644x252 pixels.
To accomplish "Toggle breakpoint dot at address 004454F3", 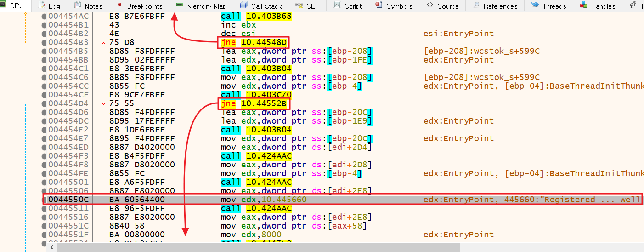I will click(x=44, y=156).
